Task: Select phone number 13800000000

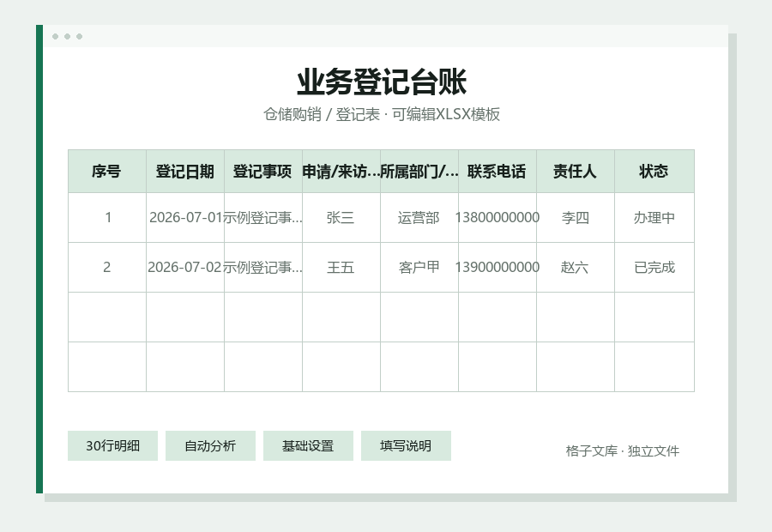Action: 498,217
